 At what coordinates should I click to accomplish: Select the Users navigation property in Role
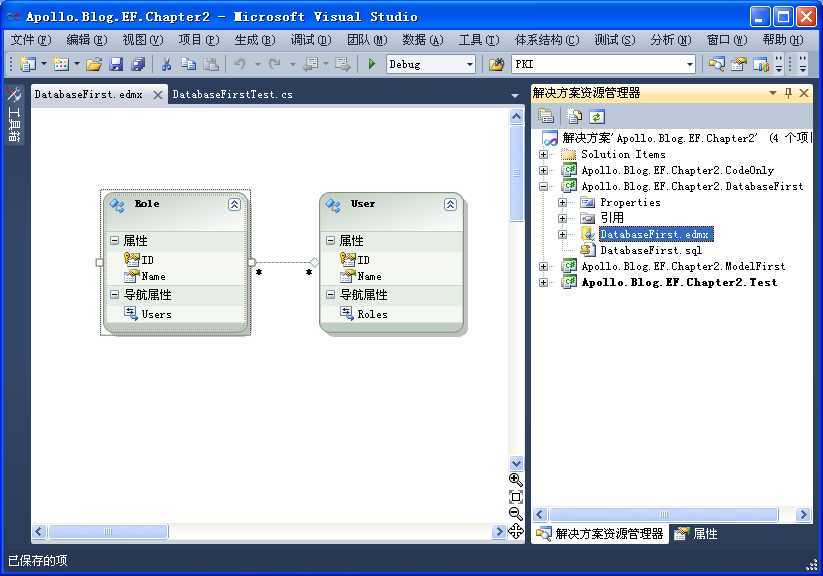click(156, 314)
